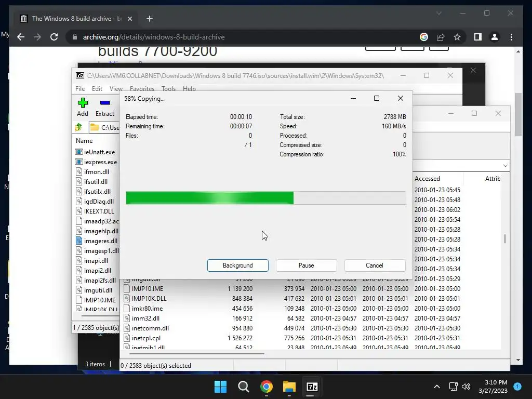Select iexpress.exe in the file list
Viewport: 532px width, 399px height.
point(96,162)
